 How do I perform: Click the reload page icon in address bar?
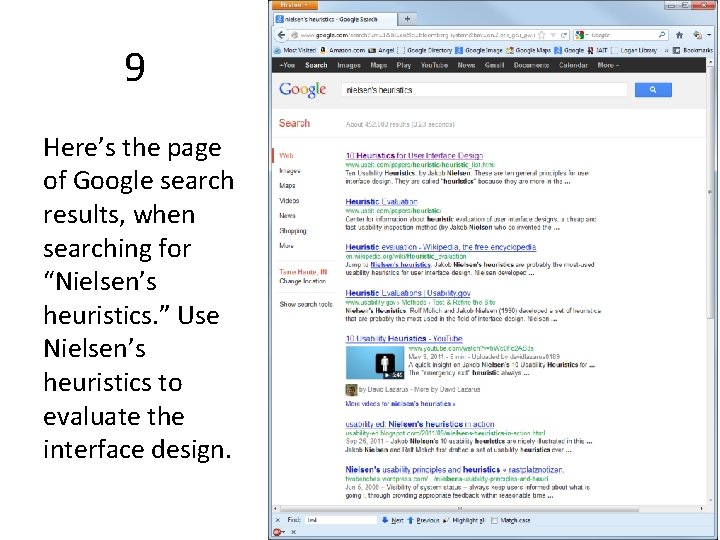564,35
